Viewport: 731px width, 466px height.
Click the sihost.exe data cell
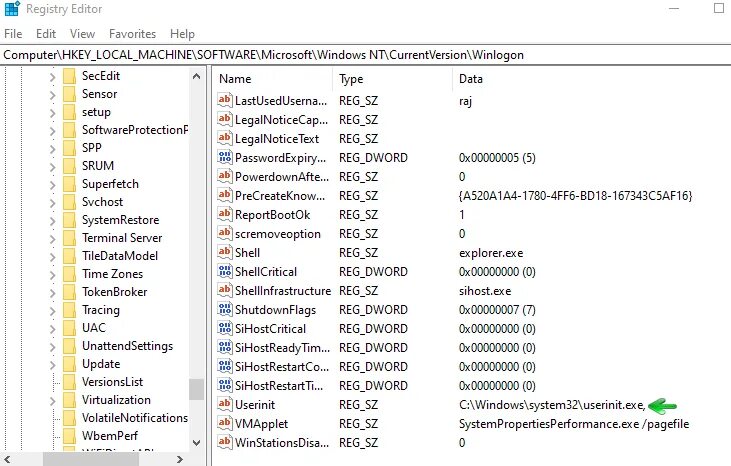click(x=485, y=291)
